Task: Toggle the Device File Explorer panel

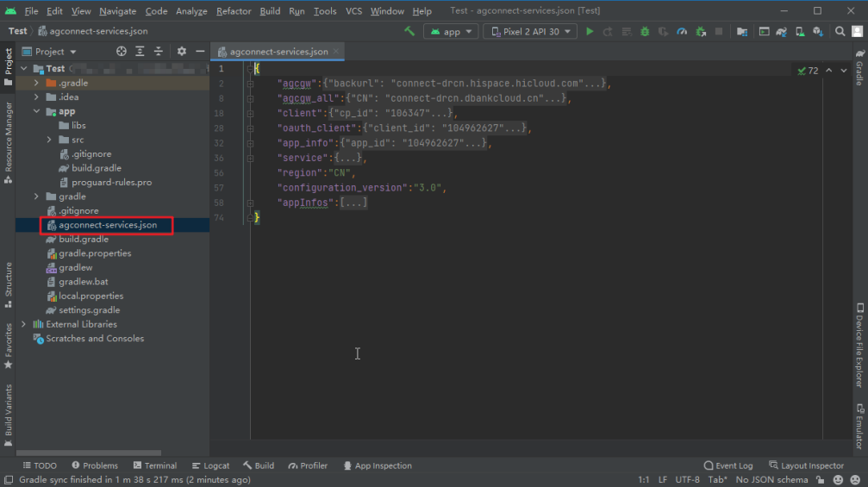Action: point(859,346)
